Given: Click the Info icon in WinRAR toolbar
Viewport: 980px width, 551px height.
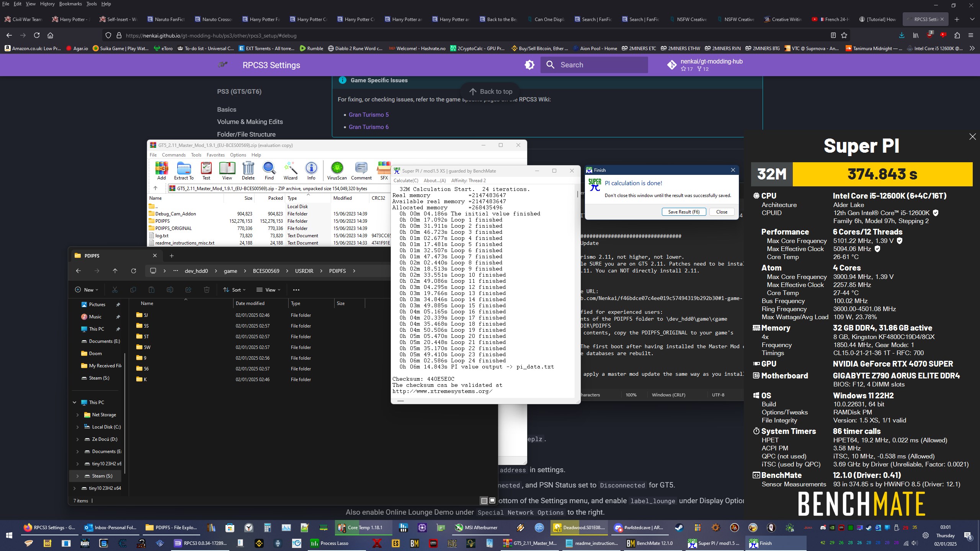Looking at the screenshot, I should point(311,171).
